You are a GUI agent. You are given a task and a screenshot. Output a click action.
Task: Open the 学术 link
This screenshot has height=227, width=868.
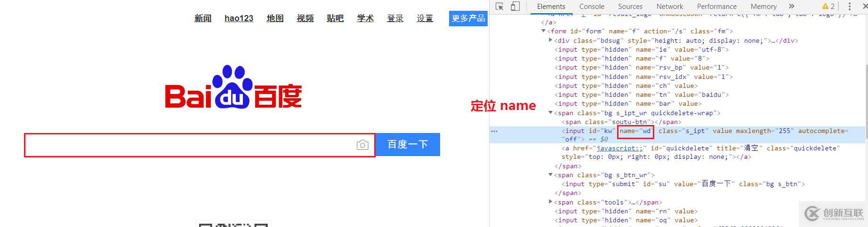coord(365,18)
